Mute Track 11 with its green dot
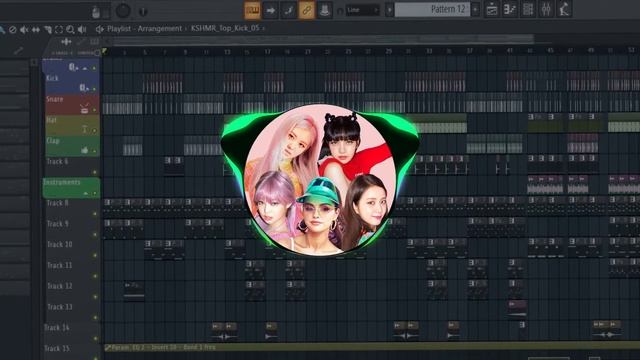 point(95,276)
